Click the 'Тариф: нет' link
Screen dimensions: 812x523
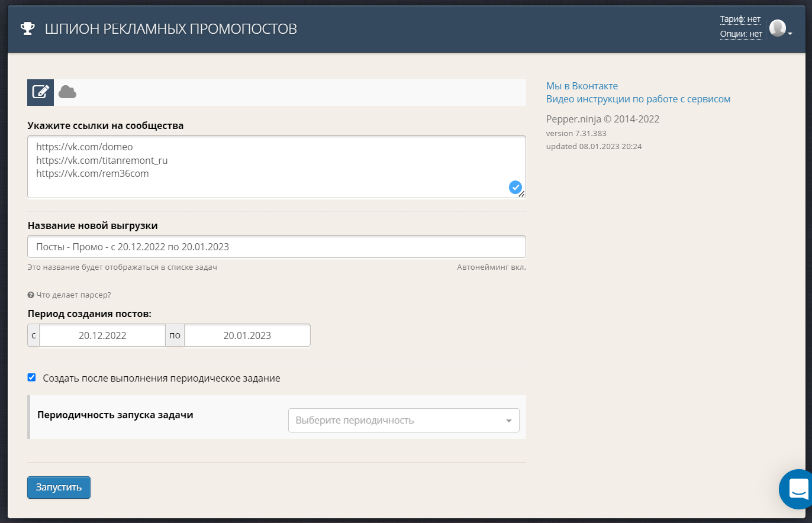740,20
